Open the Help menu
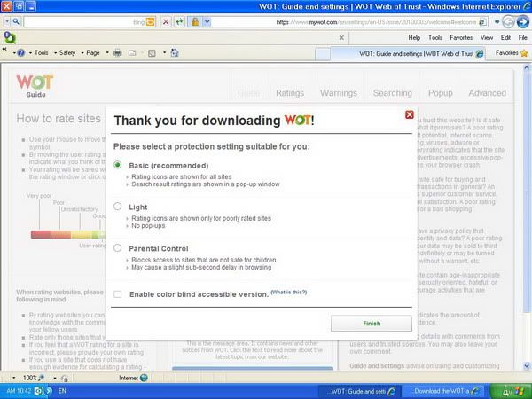The image size is (532, 399). 414,37
